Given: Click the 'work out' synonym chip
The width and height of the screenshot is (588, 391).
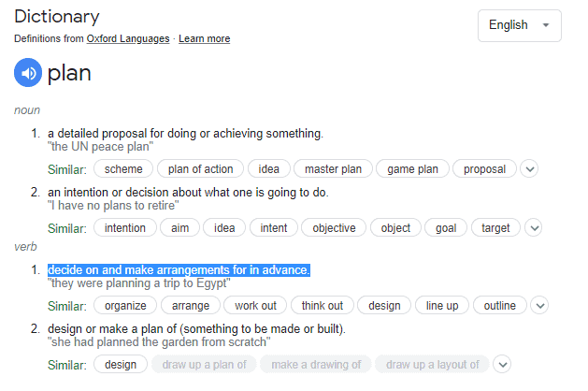Looking at the screenshot, I should click(255, 306).
